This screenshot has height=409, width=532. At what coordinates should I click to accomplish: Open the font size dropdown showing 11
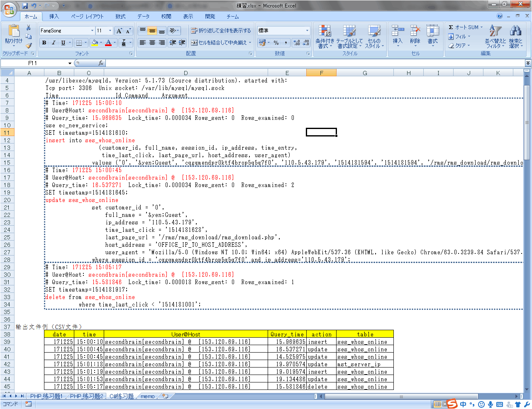(110, 31)
